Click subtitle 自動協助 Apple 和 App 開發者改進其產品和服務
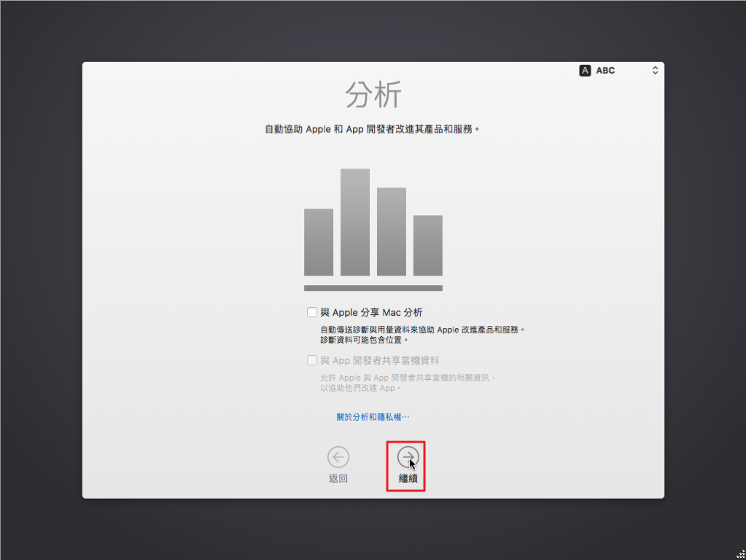746x560 pixels. 372,129
